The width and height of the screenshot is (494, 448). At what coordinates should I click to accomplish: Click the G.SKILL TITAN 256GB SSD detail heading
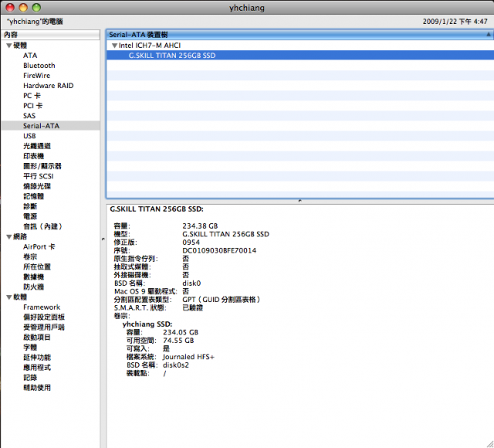157,209
